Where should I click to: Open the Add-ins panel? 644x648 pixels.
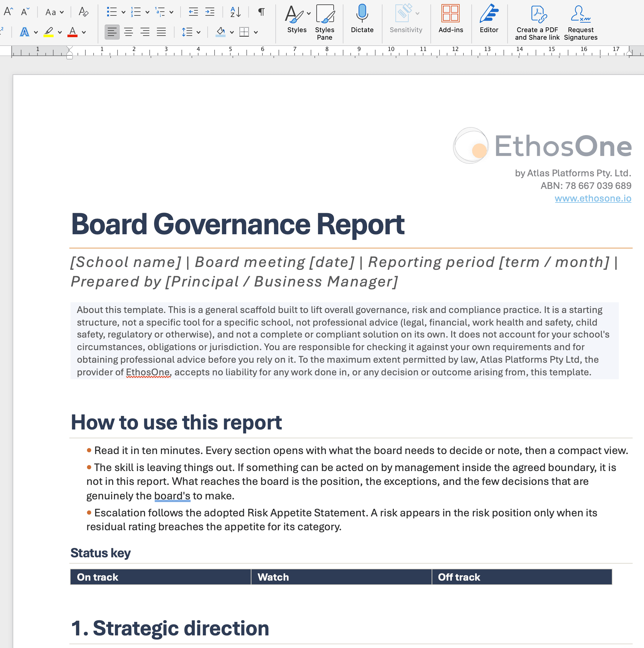point(451,19)
